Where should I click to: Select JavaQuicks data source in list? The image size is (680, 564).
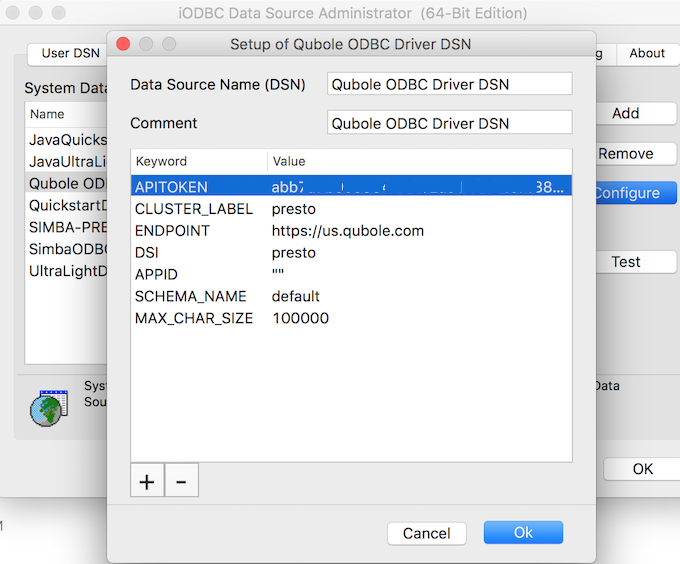(66, 140)
